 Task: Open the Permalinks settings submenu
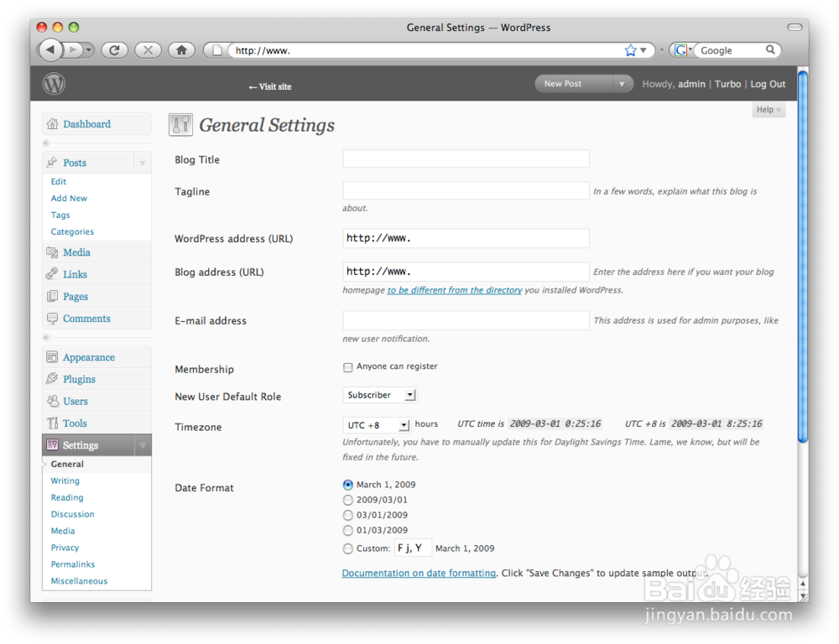tap(73, 563)
